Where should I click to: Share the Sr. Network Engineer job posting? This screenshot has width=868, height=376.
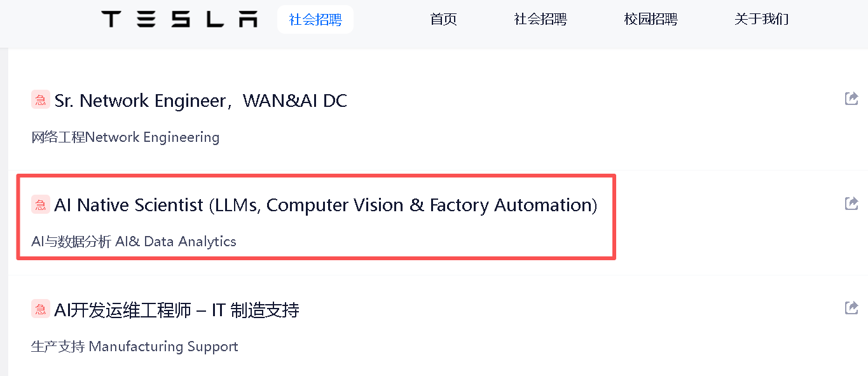coord(851,98)
